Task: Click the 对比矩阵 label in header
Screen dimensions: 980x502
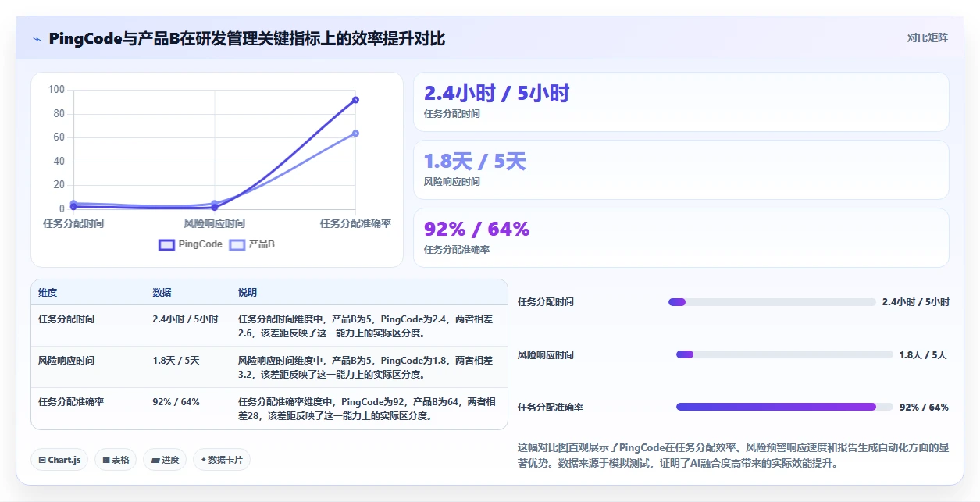Action: tap(928, 37)
